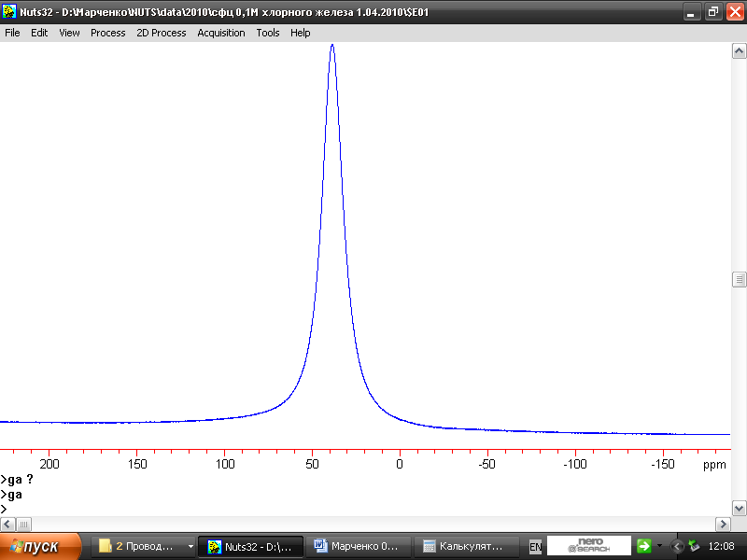The image size is (747, 560).
Task: Click the 0 label on ppm axis
Action: click(x=400, y=464)
